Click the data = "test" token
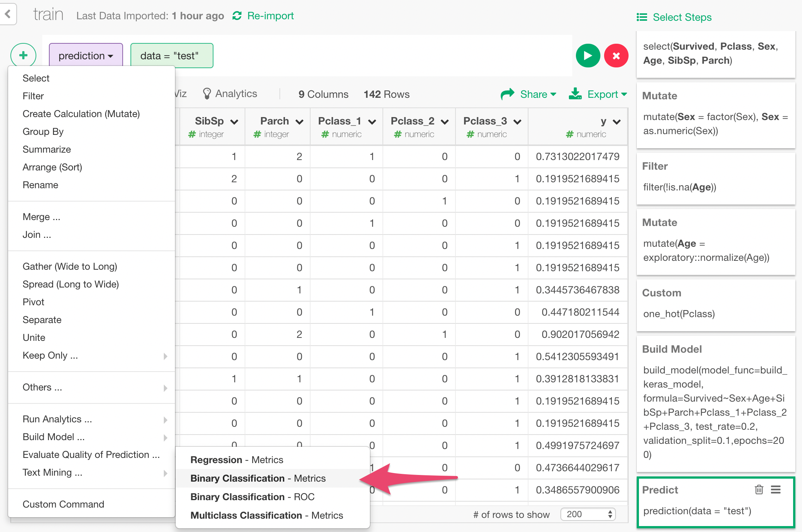This screenshot has width=802, height=532. [171, 56]
